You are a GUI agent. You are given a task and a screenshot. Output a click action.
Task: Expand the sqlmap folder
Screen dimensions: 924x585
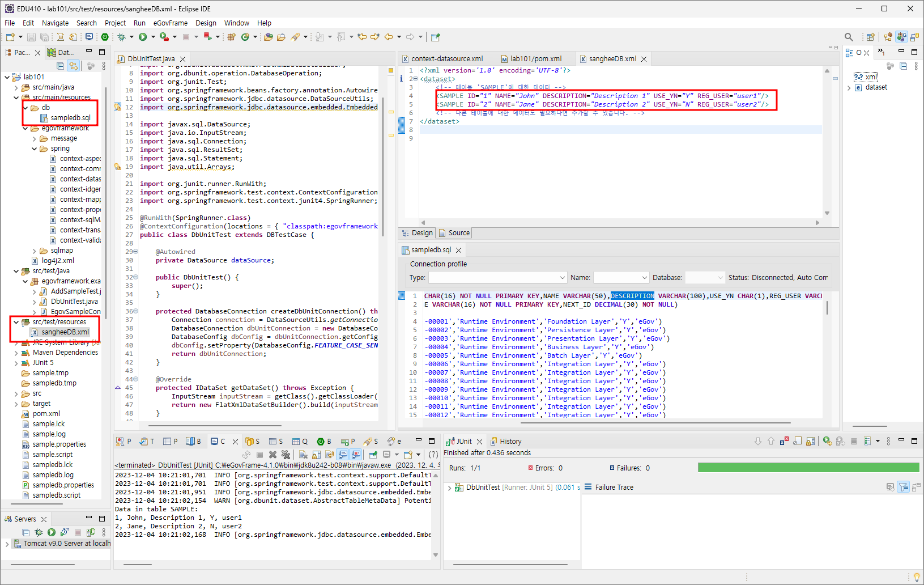click(34, 251)
